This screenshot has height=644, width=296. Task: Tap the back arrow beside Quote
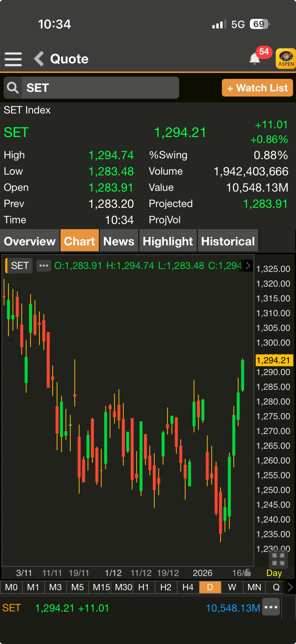[x=39, y=59]
